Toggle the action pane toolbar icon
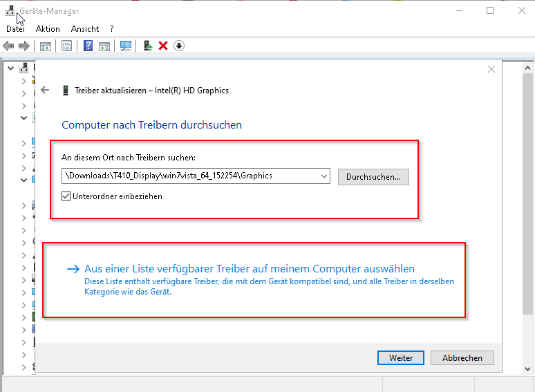Viewport: 535px width, 392px height. [x=104, y=46]
